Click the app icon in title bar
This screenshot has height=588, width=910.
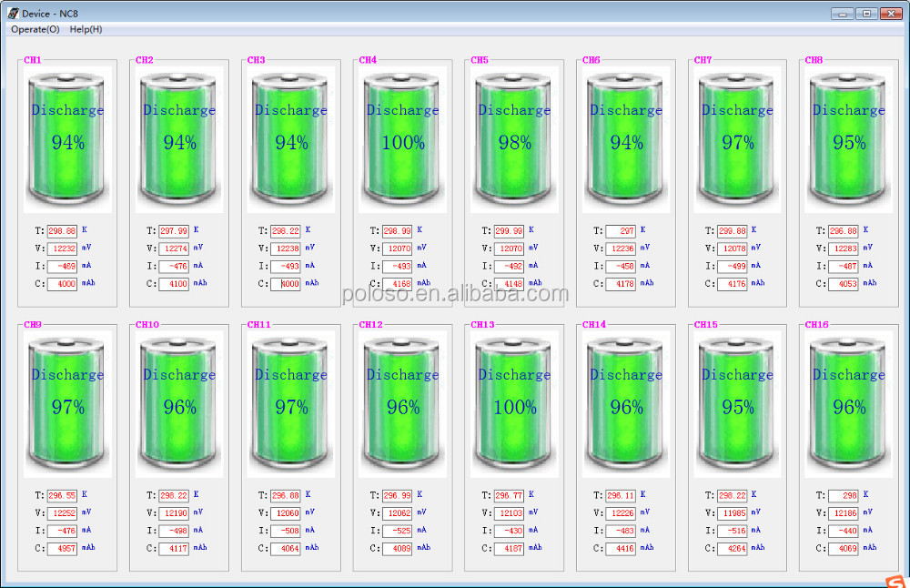coord(13,14)
